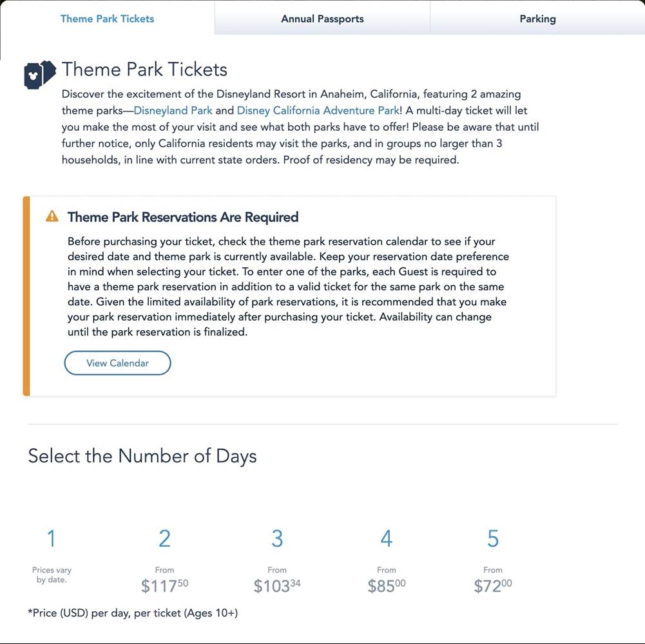Screen dimensions: 645x644
Task: Select the 2-day ticket number
Action: pos(164,538)
